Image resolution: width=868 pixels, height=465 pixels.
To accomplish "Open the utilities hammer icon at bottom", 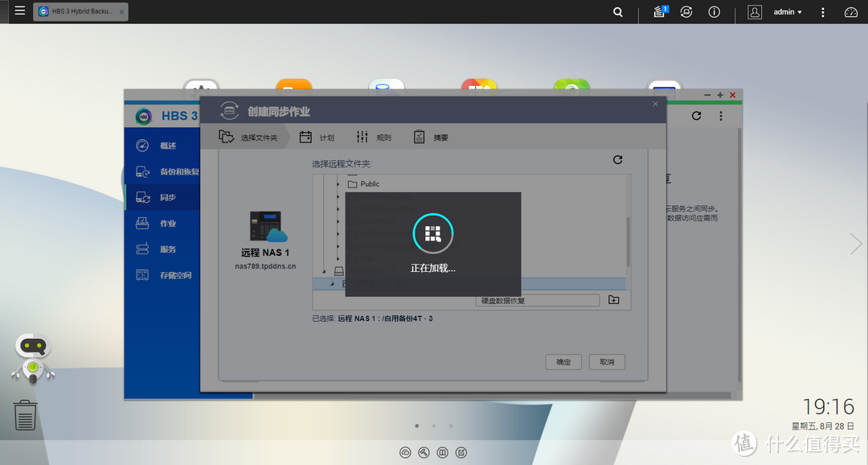I will (424, 453).
